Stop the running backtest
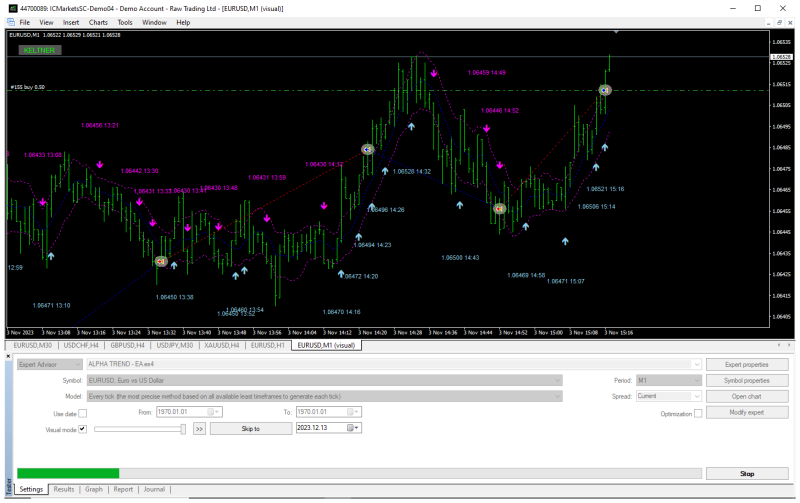Screen dimensions: 800x503 point(747,474)
